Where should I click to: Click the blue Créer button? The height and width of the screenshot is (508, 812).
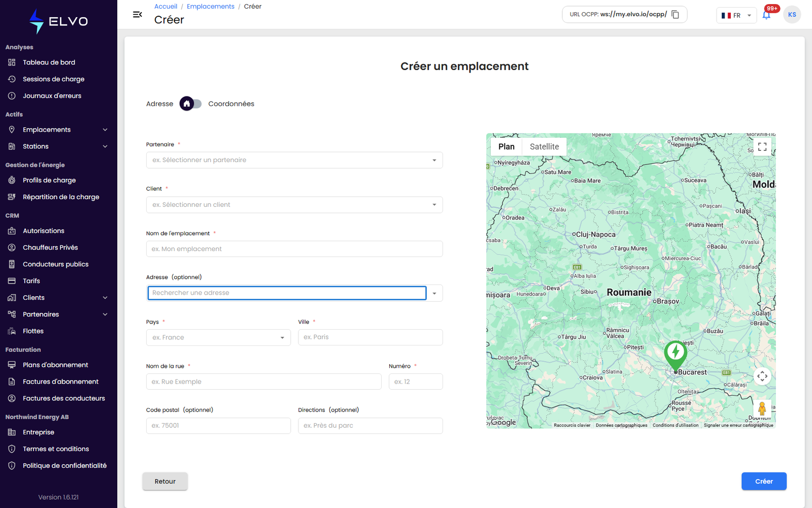click(x=764, y=481)
